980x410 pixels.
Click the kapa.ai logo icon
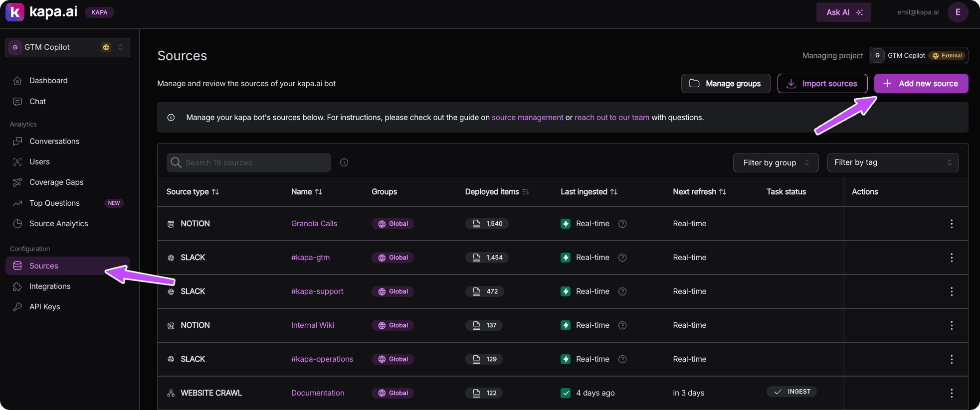(15, 12)
